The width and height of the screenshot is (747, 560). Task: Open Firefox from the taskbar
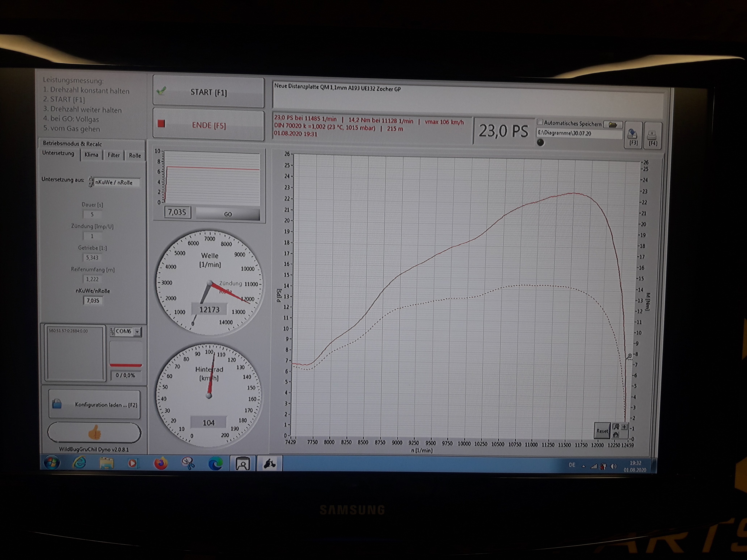161,463
